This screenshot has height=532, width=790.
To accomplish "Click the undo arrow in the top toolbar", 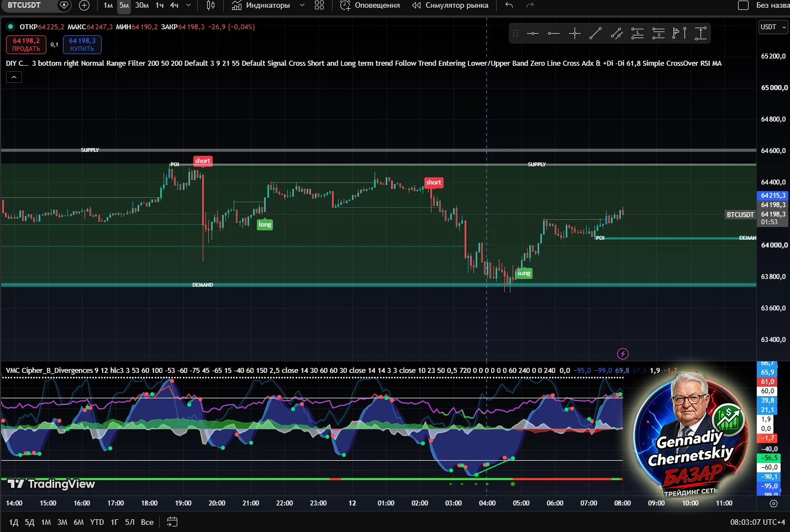I will [509, 6].
